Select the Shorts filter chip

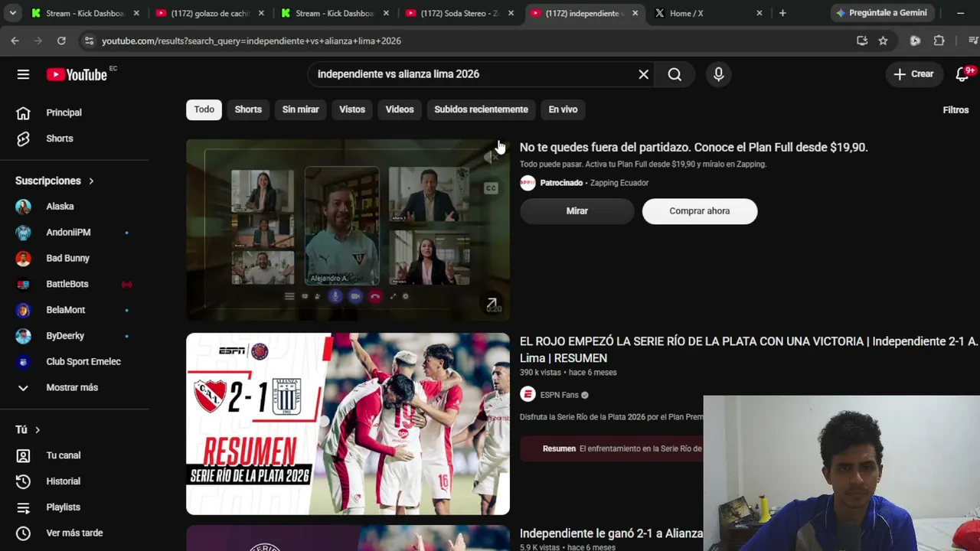(248, 109)
